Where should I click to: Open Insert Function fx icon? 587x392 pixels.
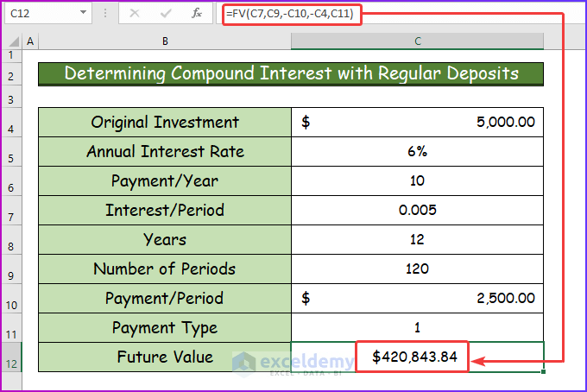tap(197, 14)
